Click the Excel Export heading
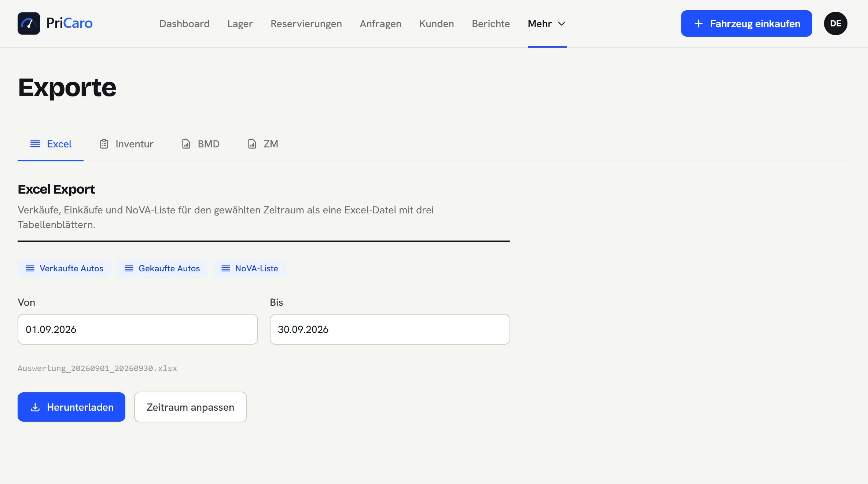 [56, 189]
